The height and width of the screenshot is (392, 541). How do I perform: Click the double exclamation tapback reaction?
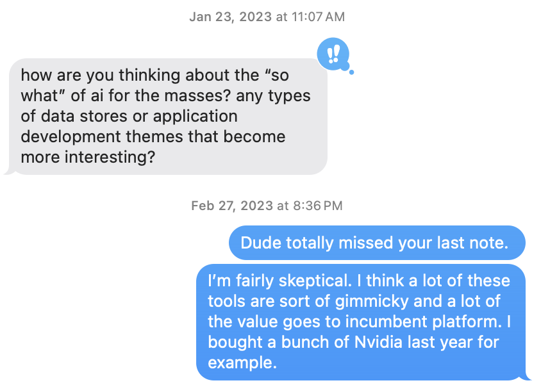point(333,53)
